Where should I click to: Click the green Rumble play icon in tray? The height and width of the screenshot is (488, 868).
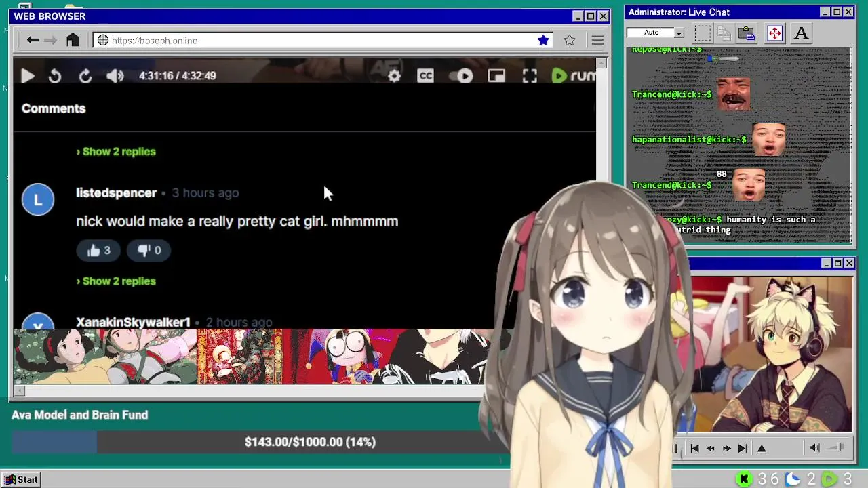829,479
